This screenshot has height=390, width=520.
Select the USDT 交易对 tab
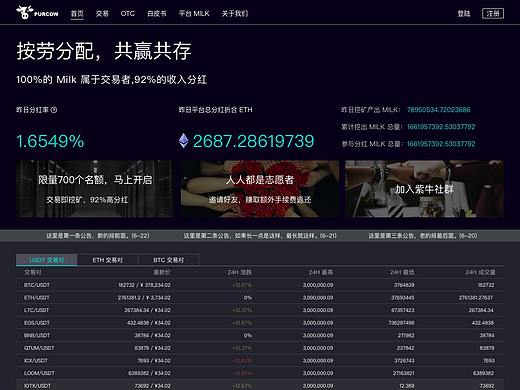tap(46, 260)
